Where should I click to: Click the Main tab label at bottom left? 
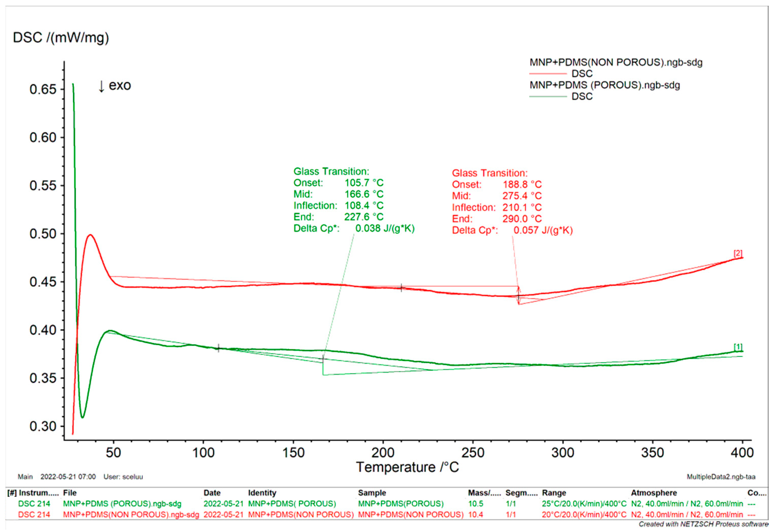tap(25, 477)
